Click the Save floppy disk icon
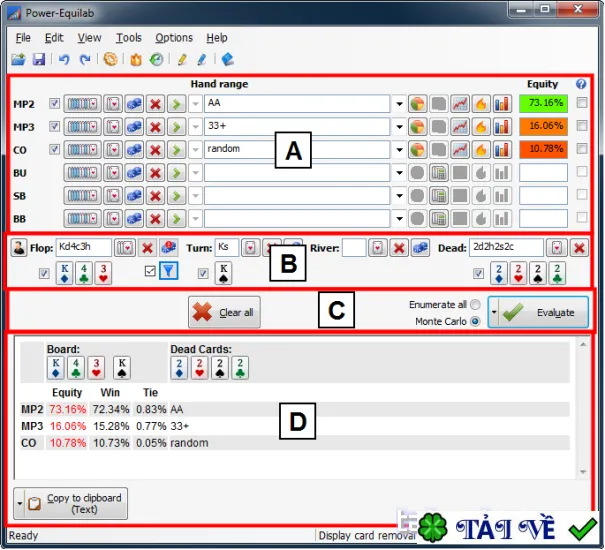The height and width of the screenshot is (550, 605). tap(38, 59)
